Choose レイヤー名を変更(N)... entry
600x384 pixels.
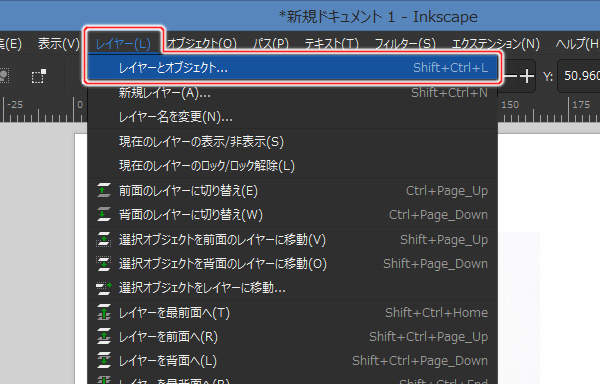[293, 117]
